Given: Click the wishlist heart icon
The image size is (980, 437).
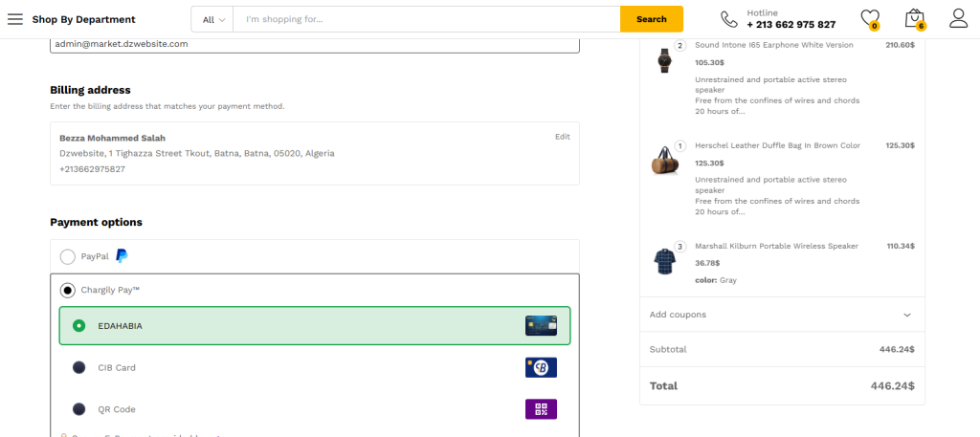Looking at the screenshot, I should point(869,18).
